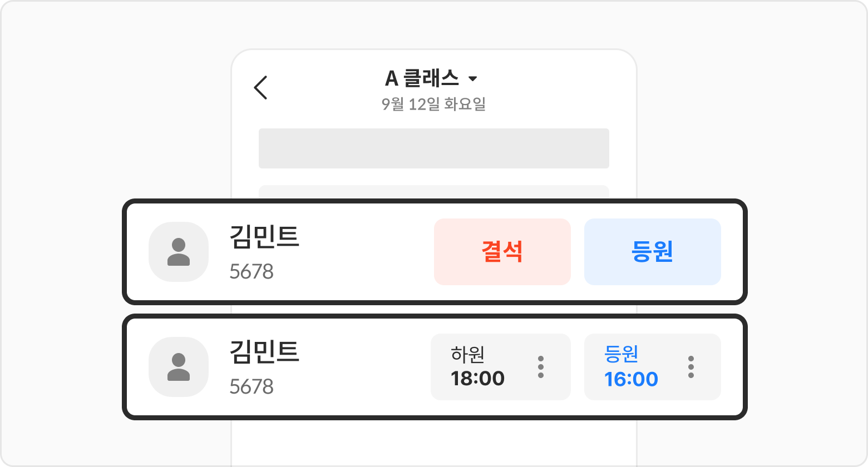
Task: Select the 9월 12일 화요일 date text
Action: (x=433, y=104)
